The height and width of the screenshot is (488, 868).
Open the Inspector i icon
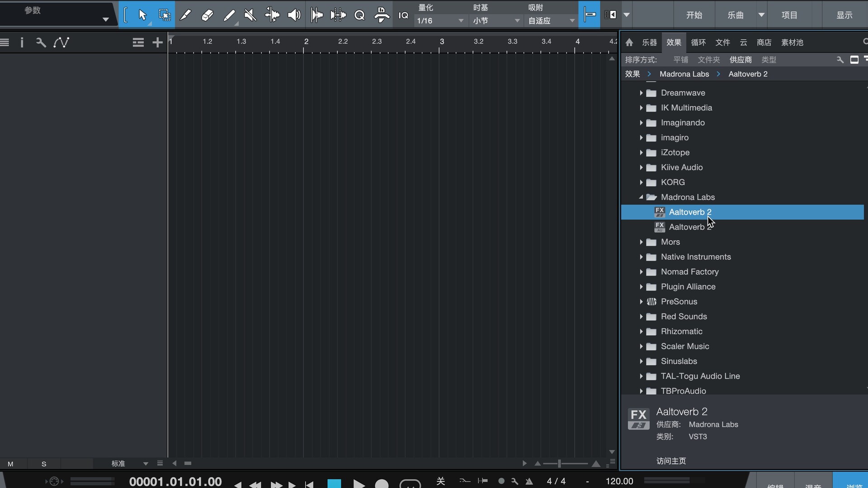22,42
